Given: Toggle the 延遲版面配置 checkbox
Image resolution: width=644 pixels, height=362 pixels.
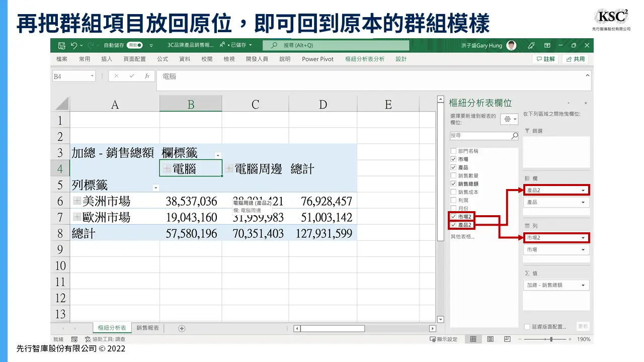Looking at the screenshot, I should pyautogui.click(x=527, y=327).
